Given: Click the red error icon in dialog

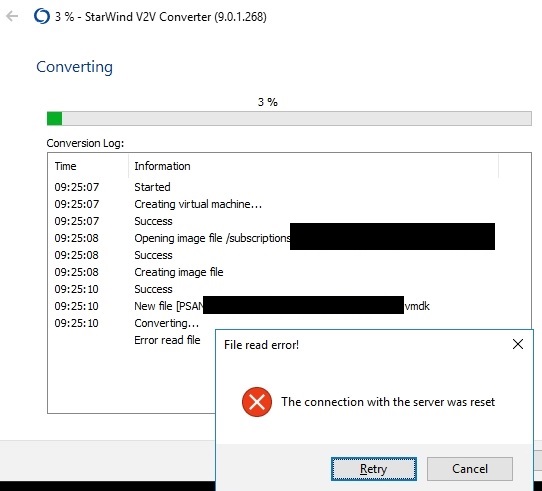Looking at the screenshot, I should coord(257,402).
